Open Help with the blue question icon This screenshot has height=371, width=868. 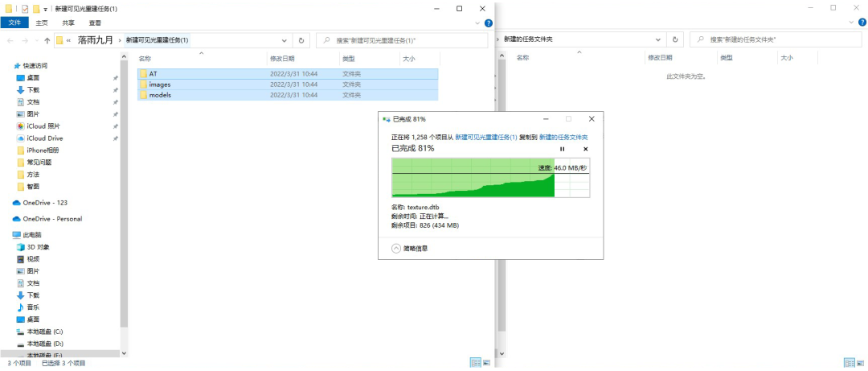pos(489,23)
